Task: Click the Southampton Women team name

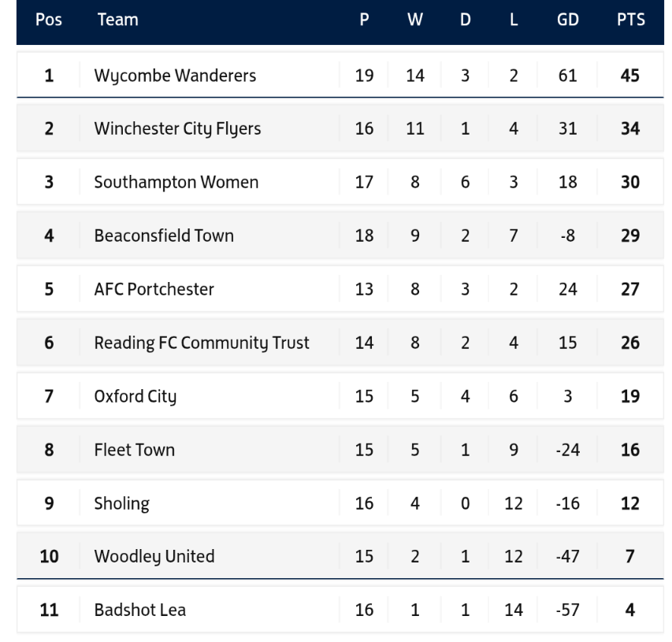Action: 176,183
